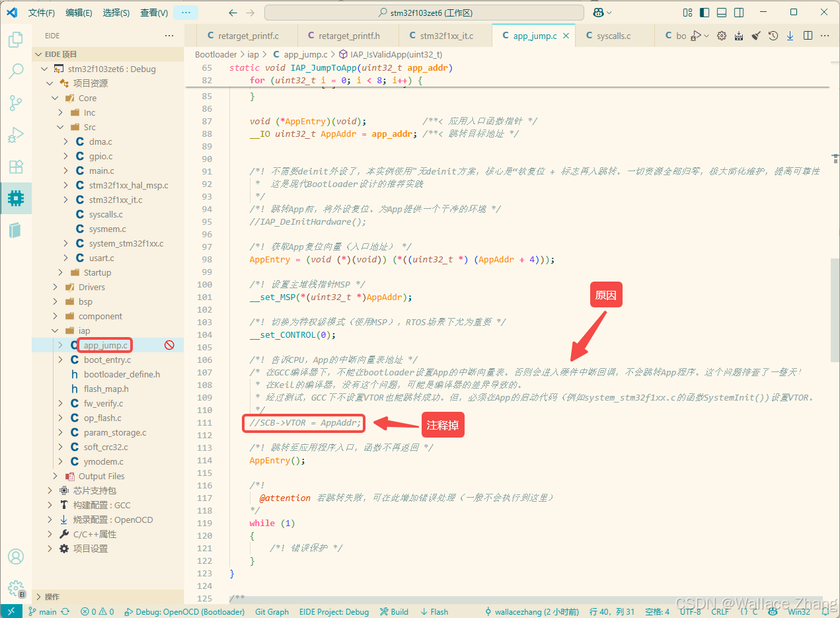Expand the 构建配置 : GCC node
840x618 pixels.
click(x=50, y=505)
